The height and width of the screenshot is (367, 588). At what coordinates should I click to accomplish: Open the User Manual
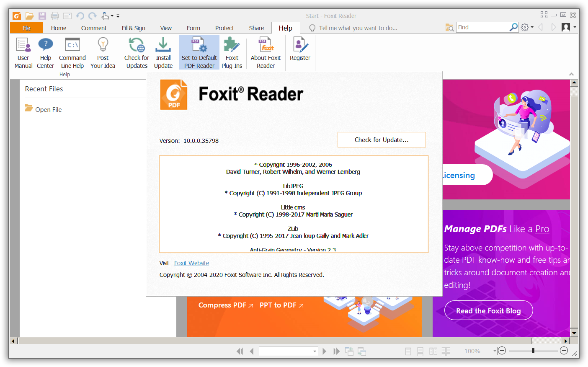click(x=23, y=53)
